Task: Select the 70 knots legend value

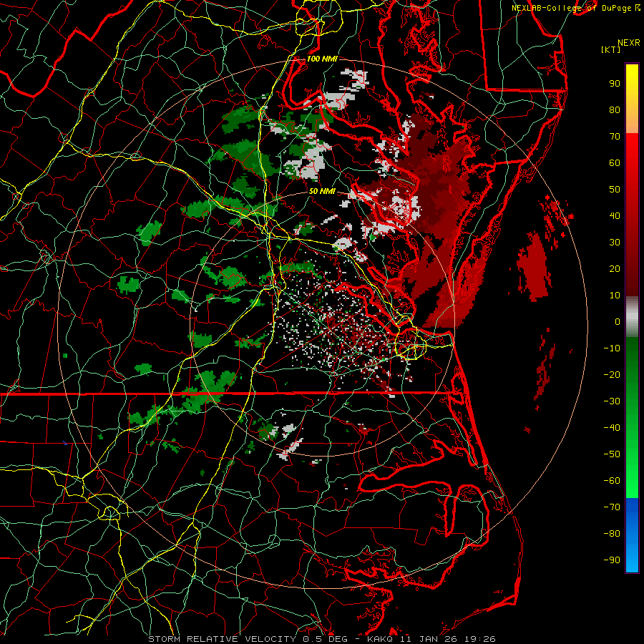Action: (x=615, y=137)
